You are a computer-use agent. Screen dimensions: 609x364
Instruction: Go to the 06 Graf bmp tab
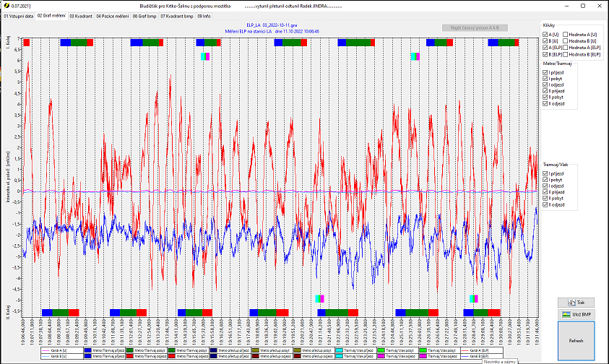145,15
